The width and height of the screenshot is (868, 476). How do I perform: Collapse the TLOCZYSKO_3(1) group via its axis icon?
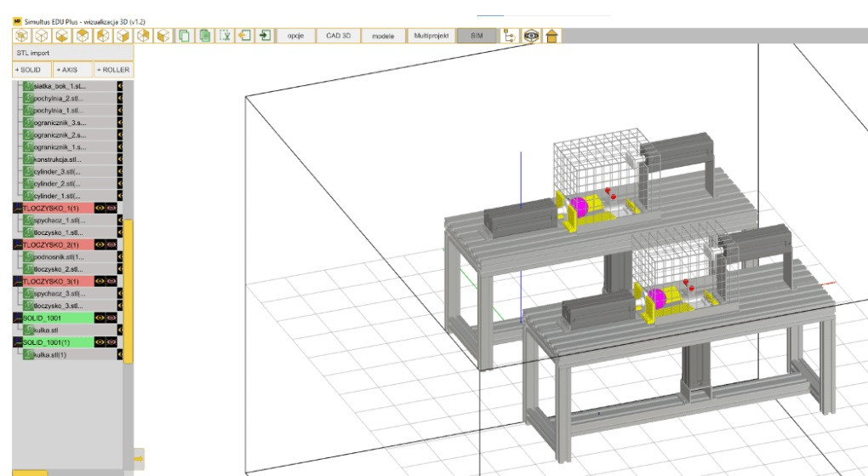point(18,282)
